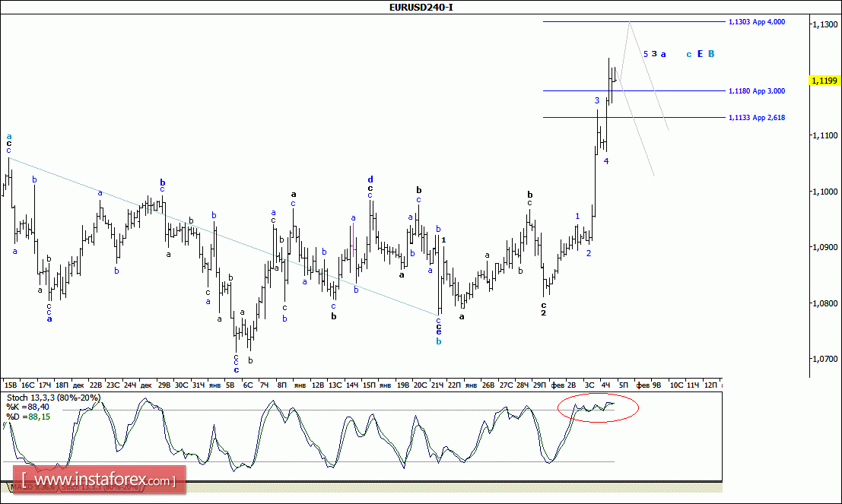Click the 18П date label on time axis
This screenshot has width=842, height=504.
point(62,385)
